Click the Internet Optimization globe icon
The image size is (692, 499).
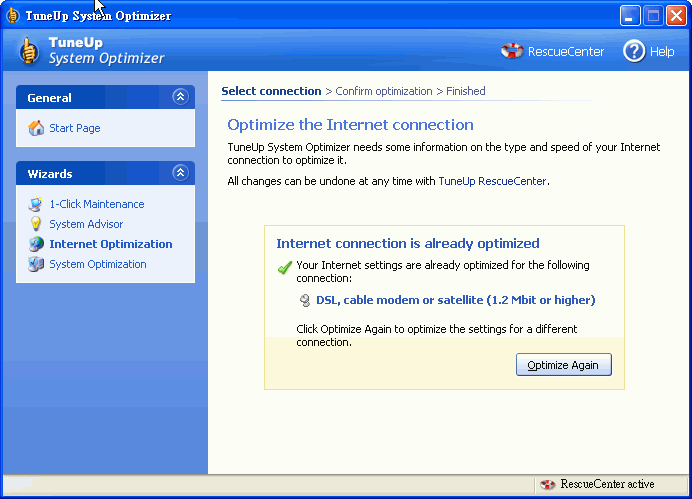pyautogui.click(x=36, y=244)
